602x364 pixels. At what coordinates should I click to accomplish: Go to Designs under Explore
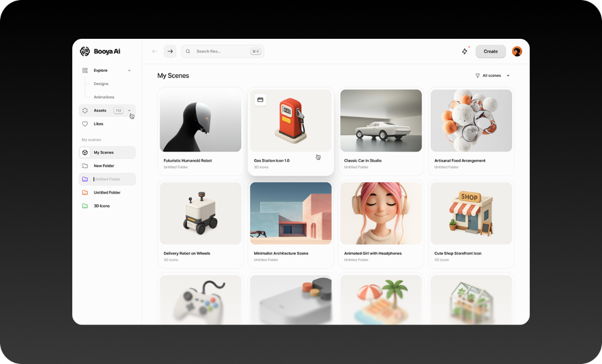[101, 84]
